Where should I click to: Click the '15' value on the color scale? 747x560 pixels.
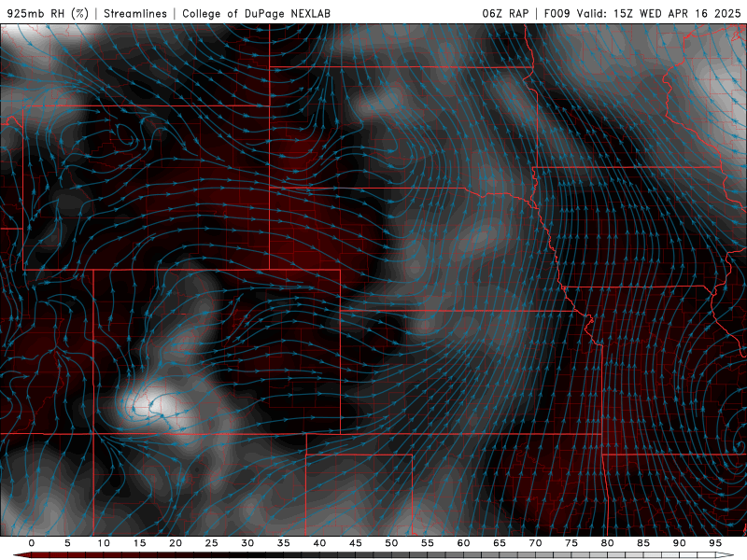139,543
